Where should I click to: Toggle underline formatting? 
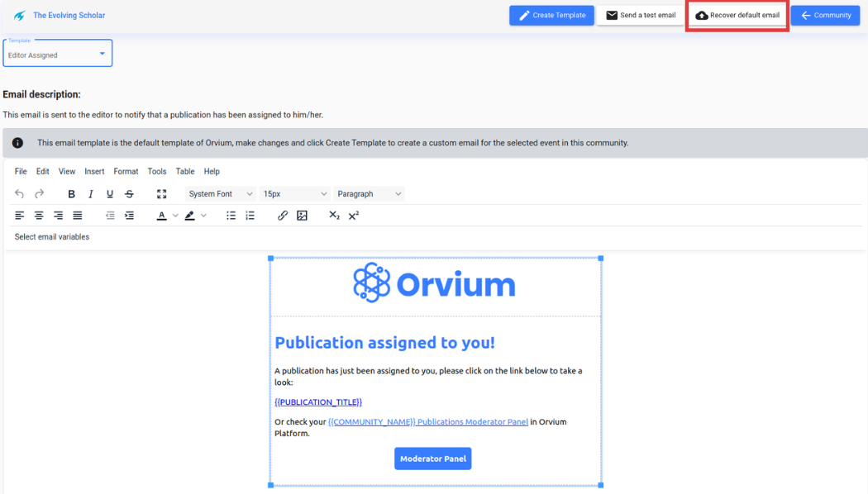click(110, 193)
